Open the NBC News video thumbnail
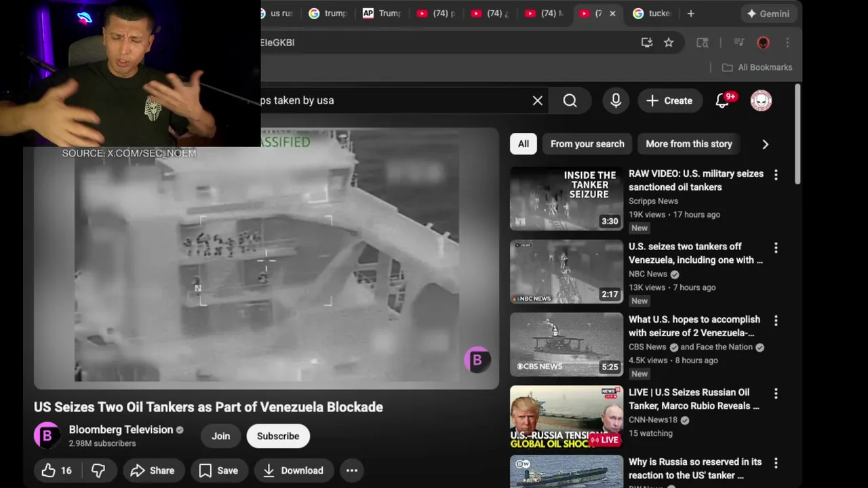 566,271
